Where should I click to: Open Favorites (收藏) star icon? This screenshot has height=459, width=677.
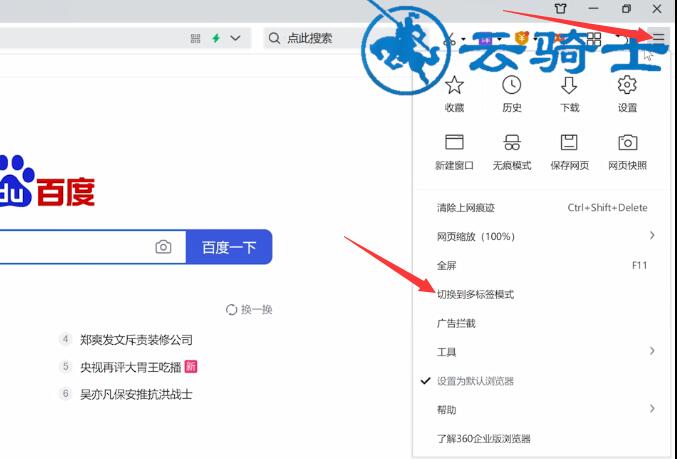(x=454, y=85)
